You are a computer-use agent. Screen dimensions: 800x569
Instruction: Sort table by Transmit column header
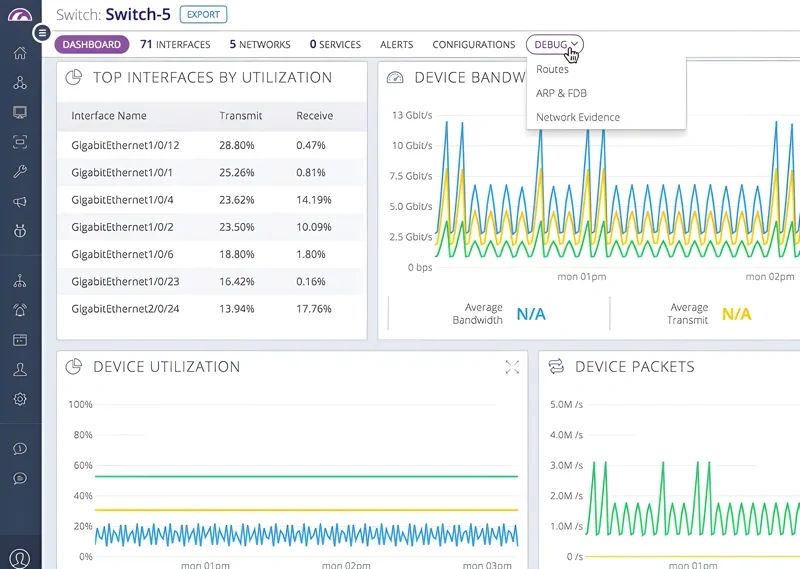pos(240,116)
